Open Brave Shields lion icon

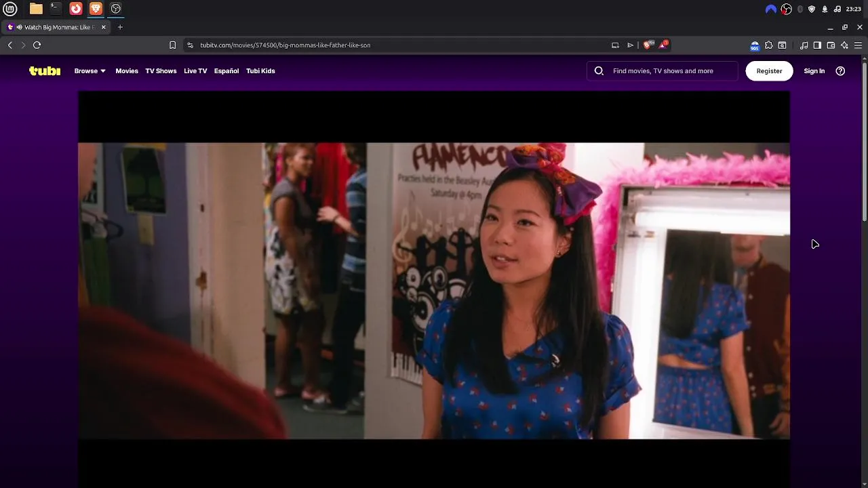[648, 45]
